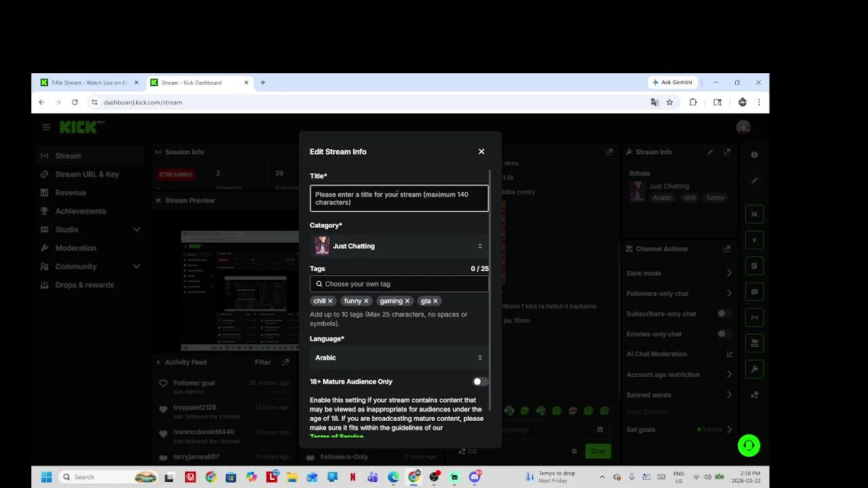Toggle the chat bubble panel icon
Screen dimensions: 868x488
coord(754,292)
